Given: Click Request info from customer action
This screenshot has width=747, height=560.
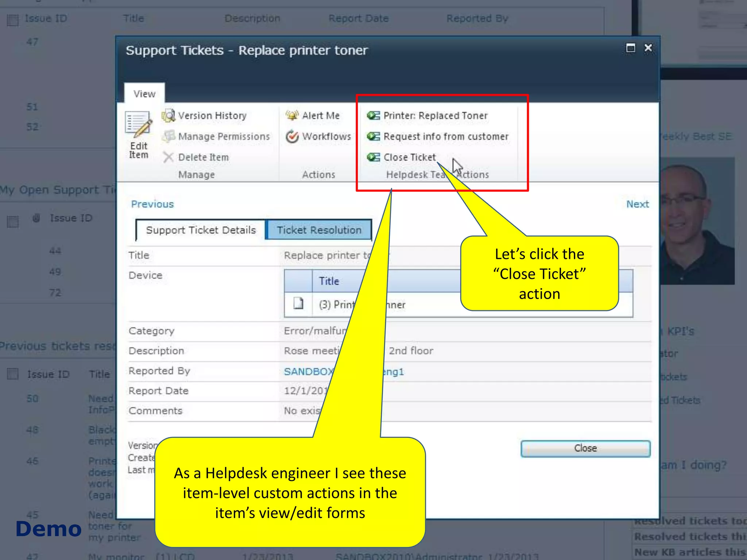Looking at the screenshot, I should (446, 136).
